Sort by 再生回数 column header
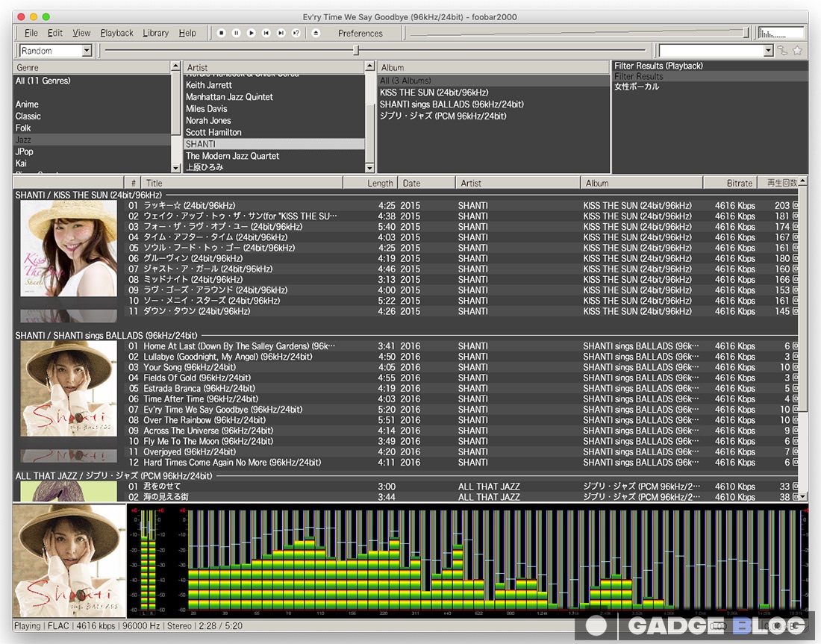This screenshot has height=644, width=821. 778,184
